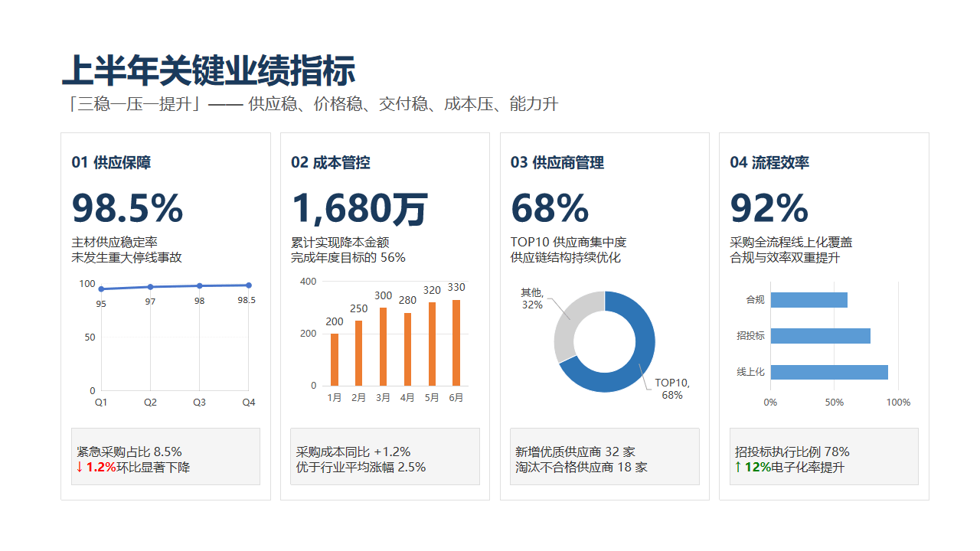
Task: Select the 02 成本管控 card heading
Action: [331, 162]
